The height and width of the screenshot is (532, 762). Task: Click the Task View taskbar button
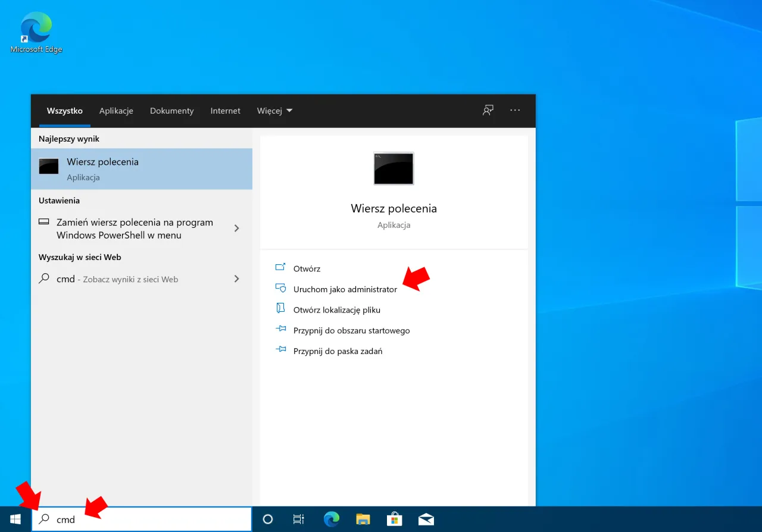[x=298, y=519]
